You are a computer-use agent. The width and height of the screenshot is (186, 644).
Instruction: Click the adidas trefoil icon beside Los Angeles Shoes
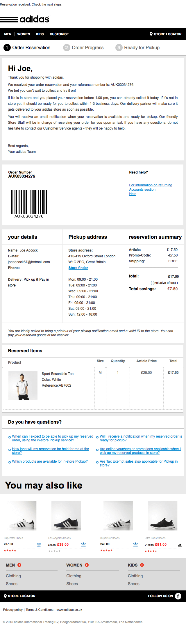pos(83,544)
